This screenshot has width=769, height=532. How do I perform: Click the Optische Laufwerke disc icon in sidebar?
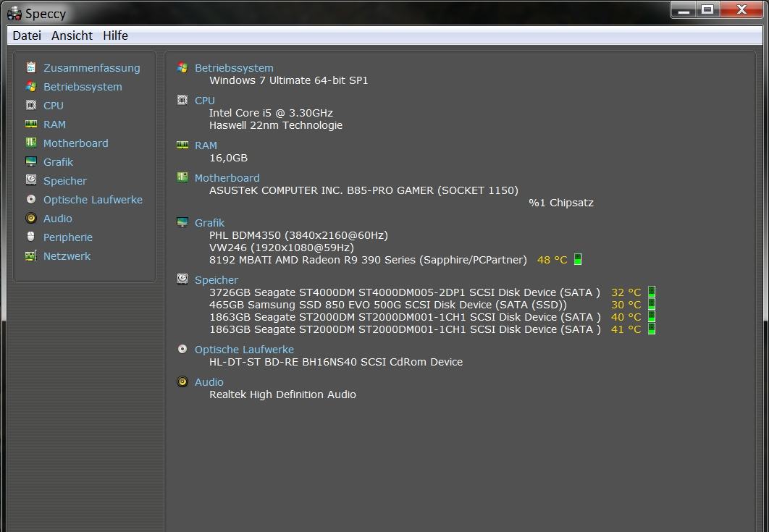click(31, 199)
